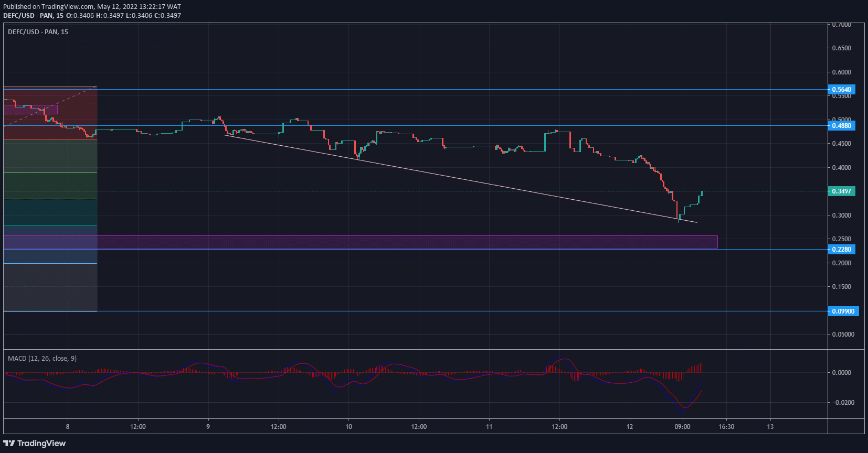The height and width of the screenshot is (453, 868).
Task: Click the date label 13 on time axis
Action: pos(770,427)
